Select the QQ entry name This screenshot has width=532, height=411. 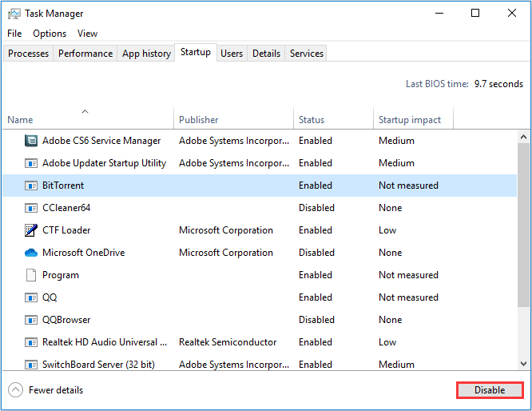[50, 297]
